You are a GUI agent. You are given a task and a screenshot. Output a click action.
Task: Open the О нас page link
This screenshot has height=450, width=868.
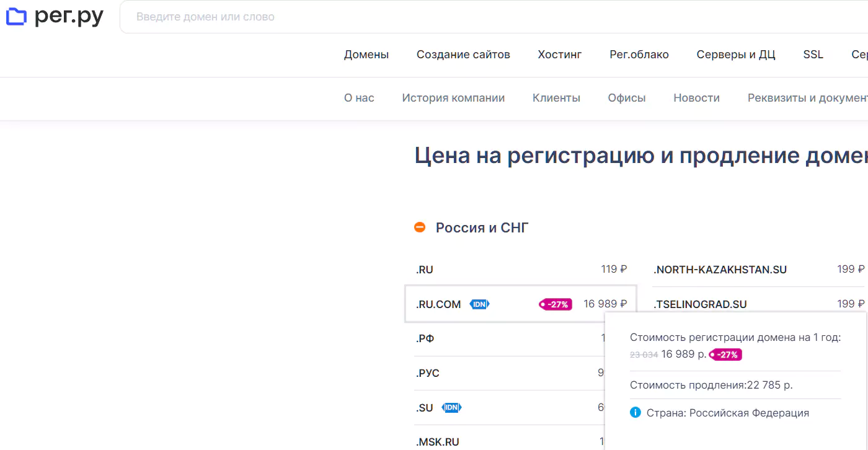359,98
